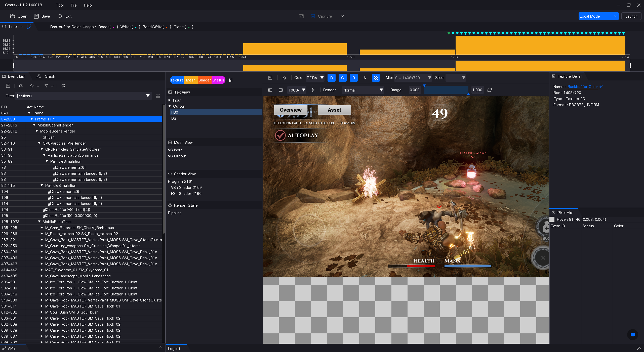The image size is (644, 352).
Task: Select the Texture view tab
Action: pyautogui.click(x=177, y=80)
